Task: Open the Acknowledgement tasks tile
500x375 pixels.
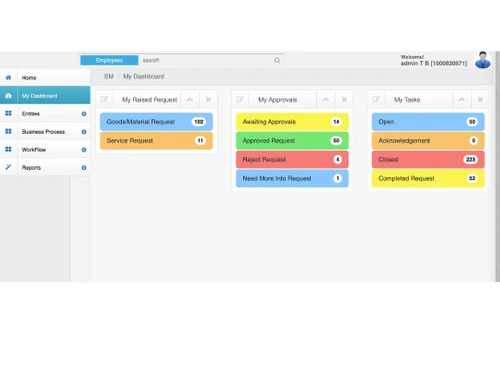Action: 428,141
